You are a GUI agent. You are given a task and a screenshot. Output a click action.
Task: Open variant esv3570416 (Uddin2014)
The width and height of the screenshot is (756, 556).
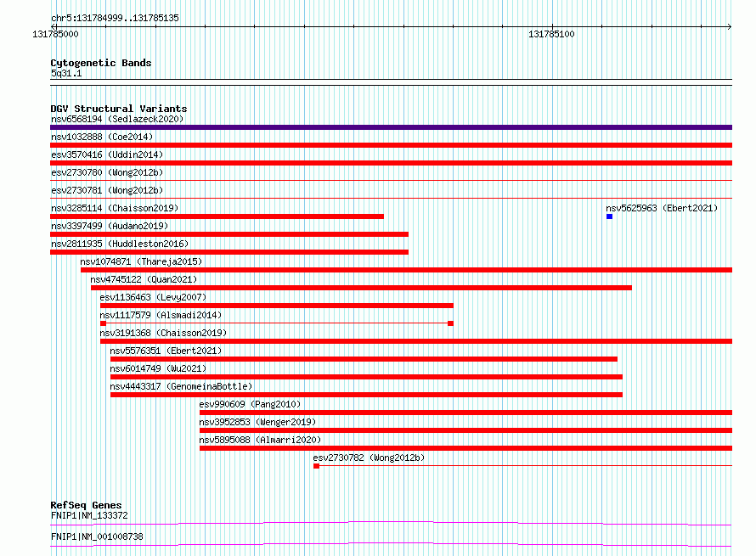(x=107, y=154)
